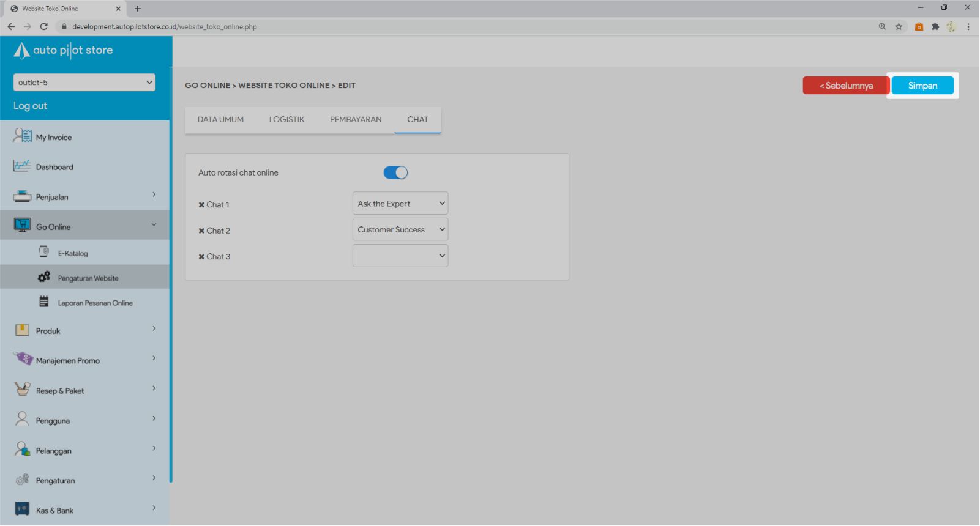Click the My Invoice sidebar icon
The width and height of the screenshot is (980, 526).
point(22,136)
